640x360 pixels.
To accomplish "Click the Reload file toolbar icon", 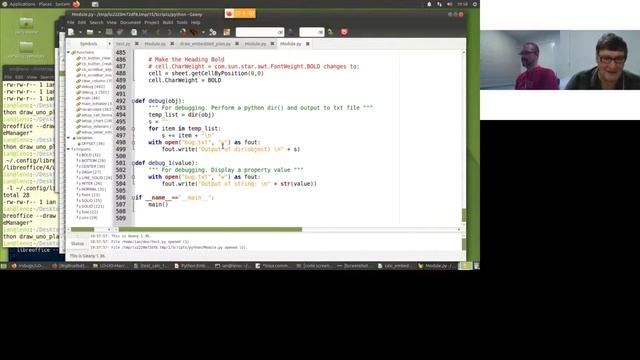I will [x=134, y=32].
